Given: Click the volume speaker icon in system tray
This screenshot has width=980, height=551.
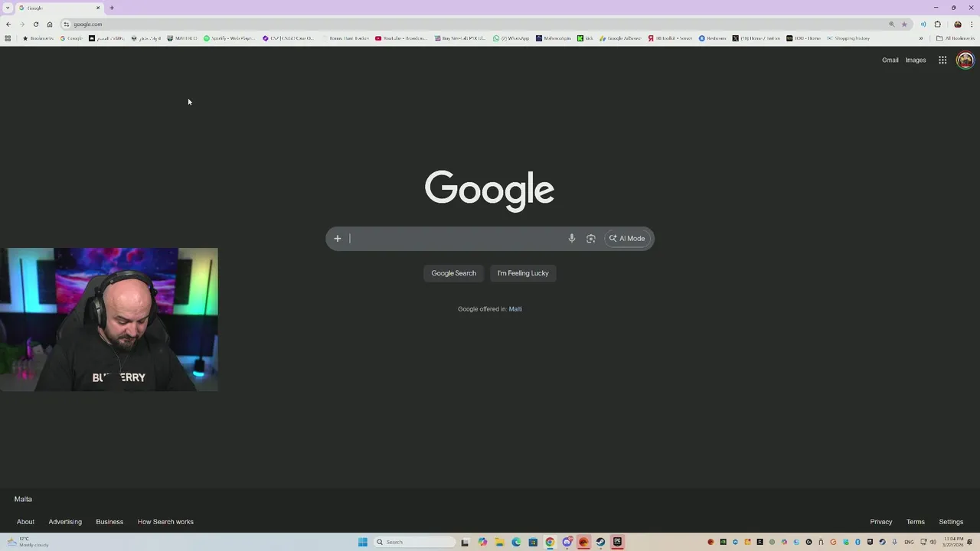Looking at the screenshot, I should coord(933,542).
